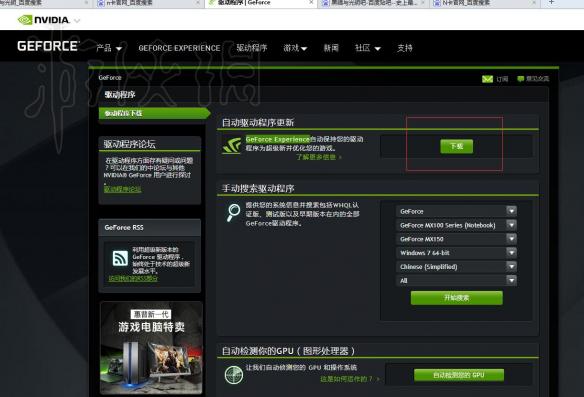This screenshot has height=397, width=584.
Task: Open the Windows 7 64-bit OS dropdown
Action: coord(456,253)
